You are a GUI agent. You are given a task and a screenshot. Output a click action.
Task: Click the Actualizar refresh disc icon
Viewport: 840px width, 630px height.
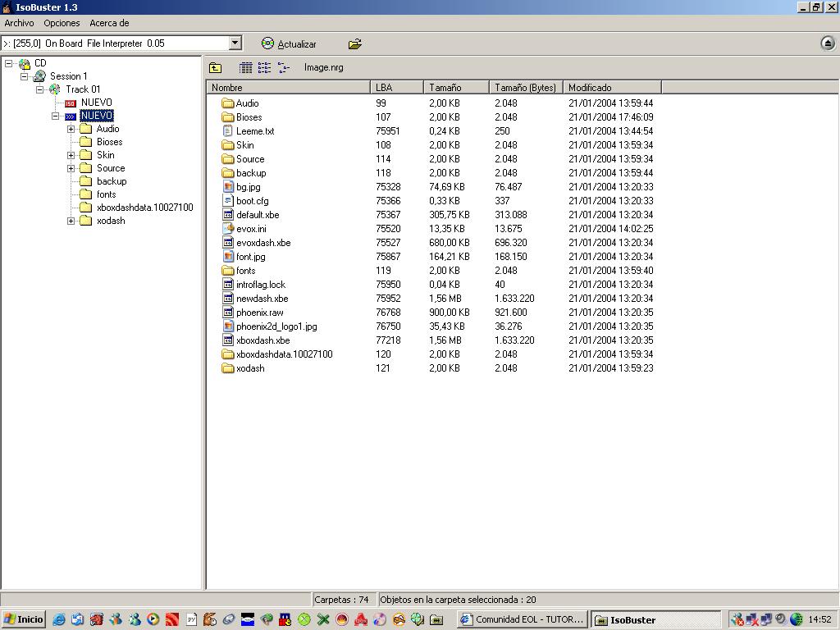(x=267, y=43)
